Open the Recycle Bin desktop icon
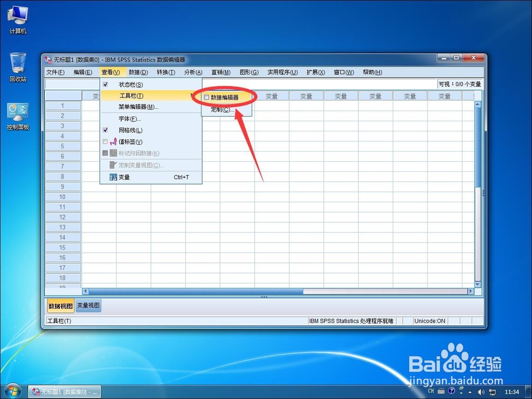Screen dimensions: 532x399 click(18, 67)
